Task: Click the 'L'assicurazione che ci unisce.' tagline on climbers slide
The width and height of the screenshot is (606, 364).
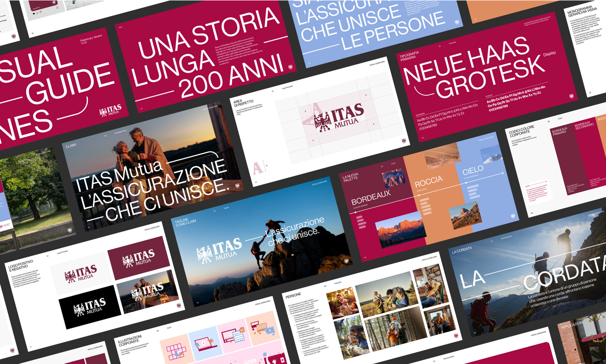Action: pos(295,231)
